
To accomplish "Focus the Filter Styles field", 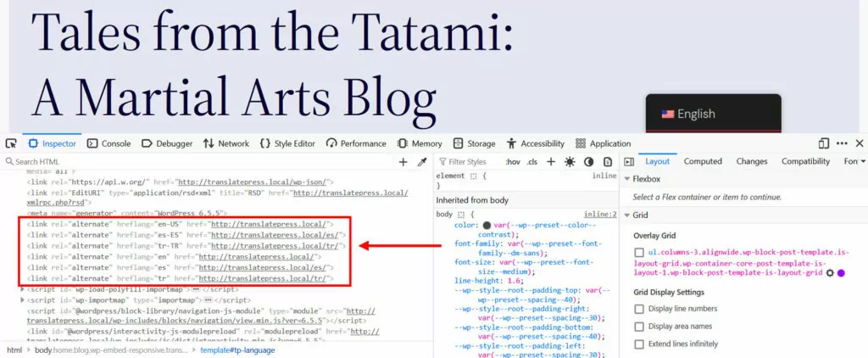I will click(470, 162).
